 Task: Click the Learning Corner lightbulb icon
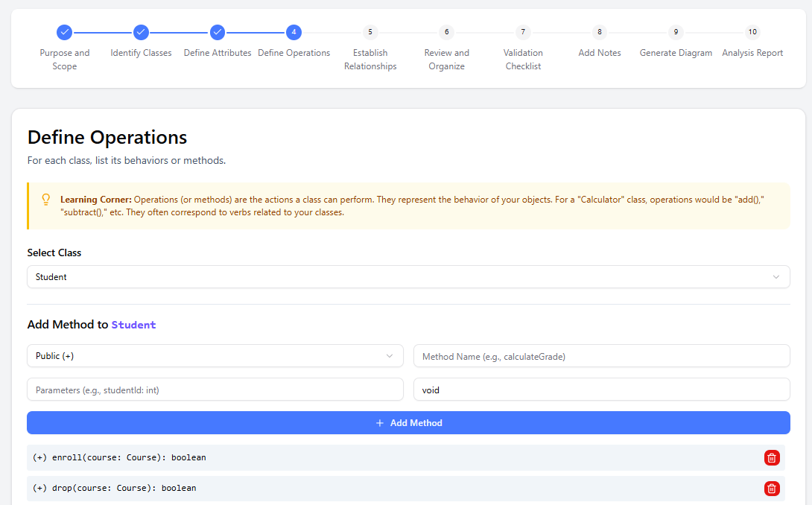click(46, 200)
